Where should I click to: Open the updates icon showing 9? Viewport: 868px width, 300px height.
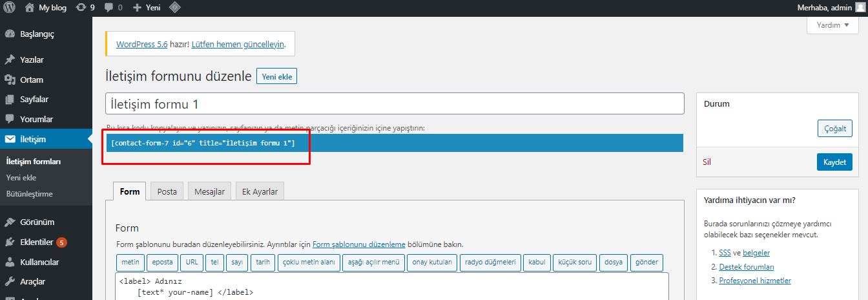[81, 8]
